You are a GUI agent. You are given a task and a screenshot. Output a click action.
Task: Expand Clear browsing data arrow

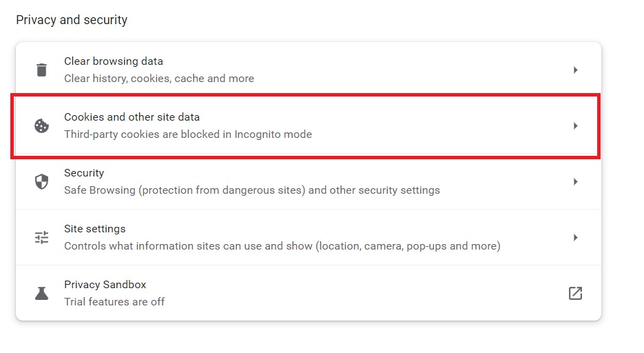pos(575,70)
